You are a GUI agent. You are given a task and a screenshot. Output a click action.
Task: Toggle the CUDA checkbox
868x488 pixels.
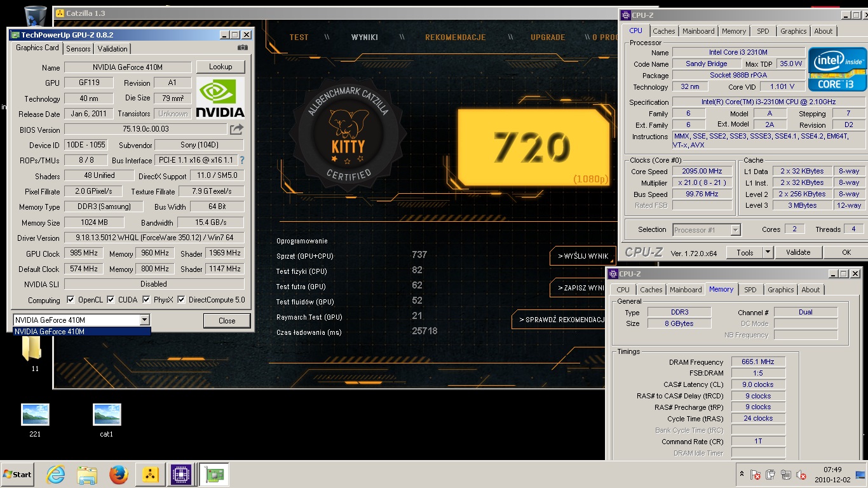[x=111, y=299]
